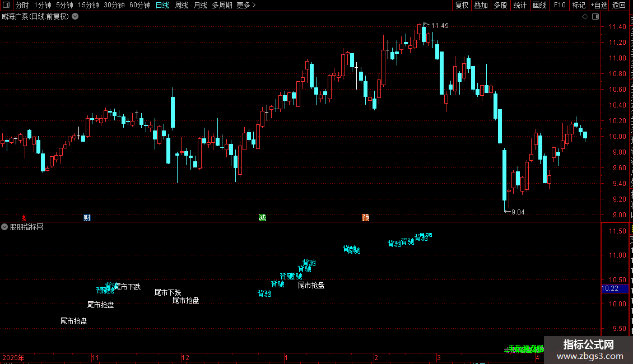Open the 画线 drawing tools
Image resolution: width=633 pixels, height=364 pixels.
[540, 5]
